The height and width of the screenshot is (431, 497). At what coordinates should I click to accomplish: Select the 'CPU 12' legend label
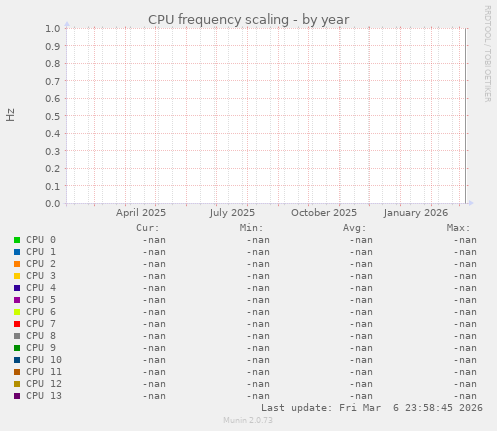(44, 384)
